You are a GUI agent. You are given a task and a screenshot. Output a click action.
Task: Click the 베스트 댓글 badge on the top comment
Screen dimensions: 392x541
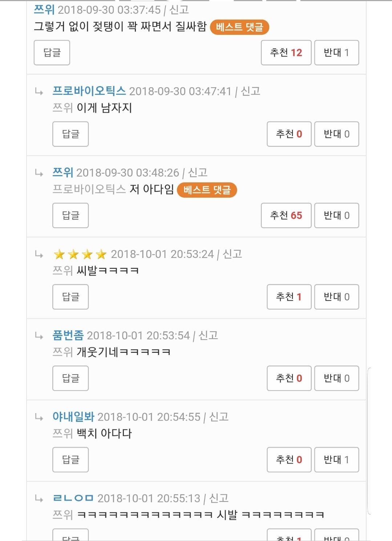[239, 27]
